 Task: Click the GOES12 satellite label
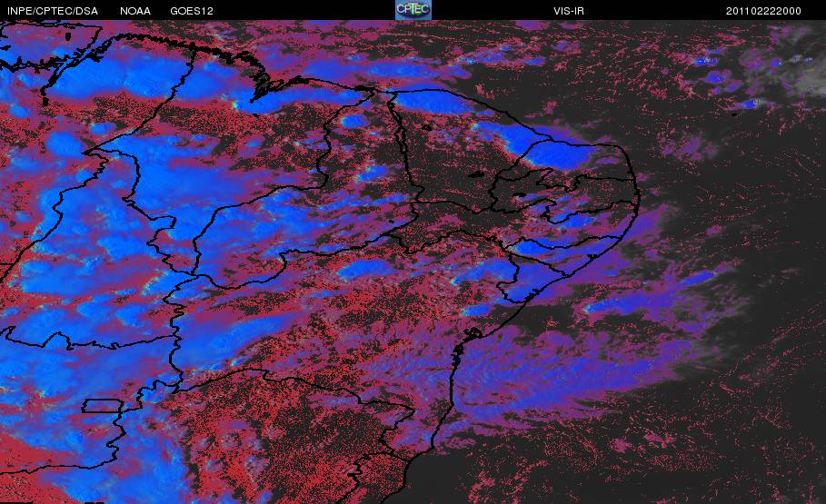[x=192, y=11]
